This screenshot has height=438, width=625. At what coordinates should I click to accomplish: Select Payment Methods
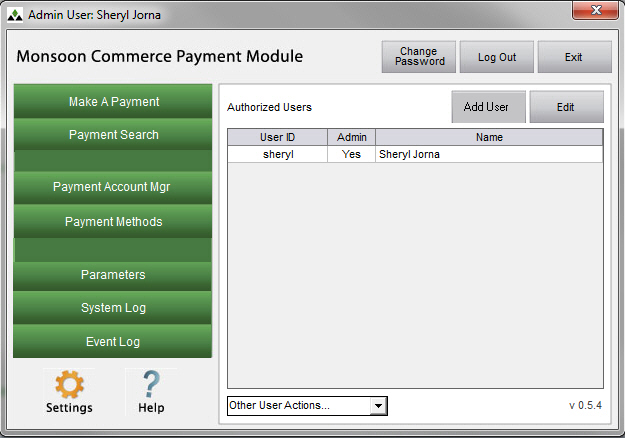point(113,222)
